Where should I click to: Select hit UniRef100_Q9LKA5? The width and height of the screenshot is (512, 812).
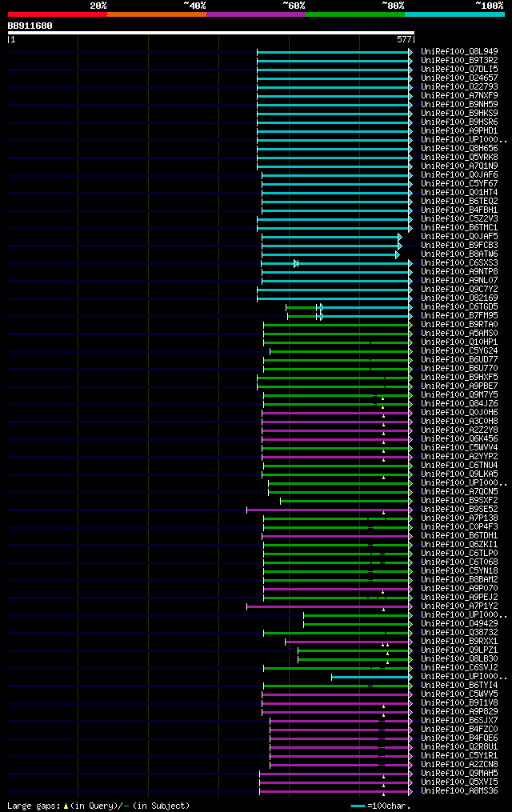tap(459, 474)
